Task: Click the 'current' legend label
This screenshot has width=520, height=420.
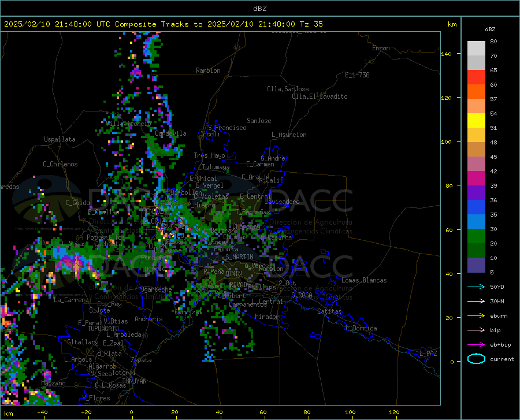Action: coord(502,359)
